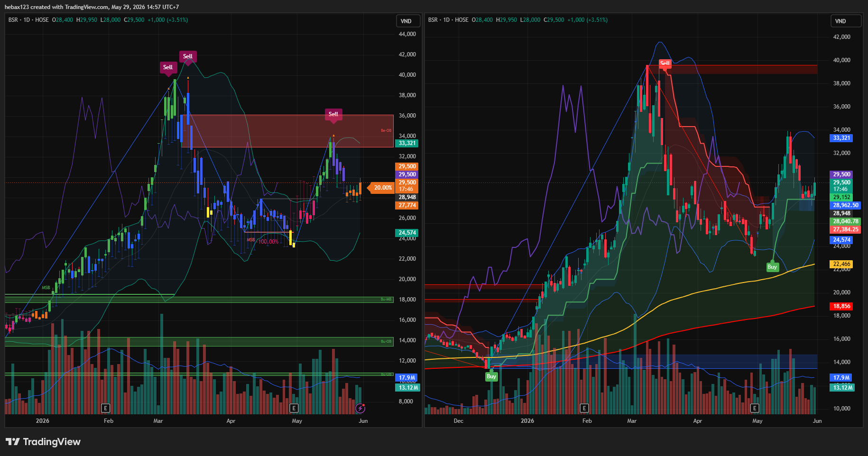The image size is (868, 456).
Task: Click the 24,574 price tag on the left chart
Action: tap(407, 233)
